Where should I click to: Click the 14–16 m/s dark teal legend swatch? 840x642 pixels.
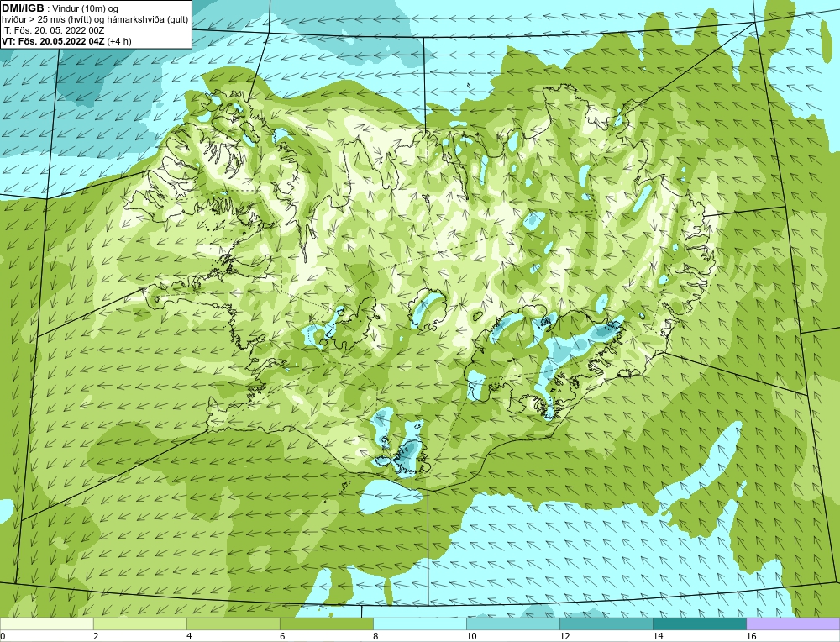coord(700,624)
